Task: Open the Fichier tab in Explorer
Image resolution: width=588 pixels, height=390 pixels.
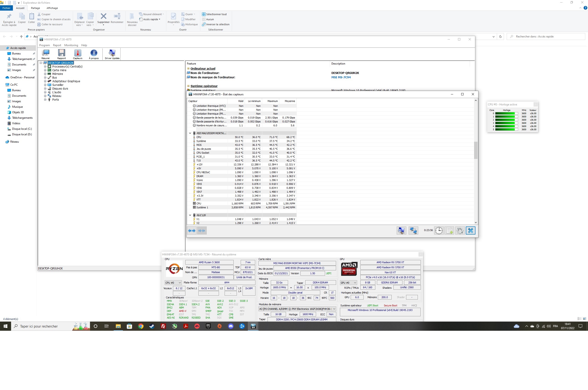Action: (6, 8)
